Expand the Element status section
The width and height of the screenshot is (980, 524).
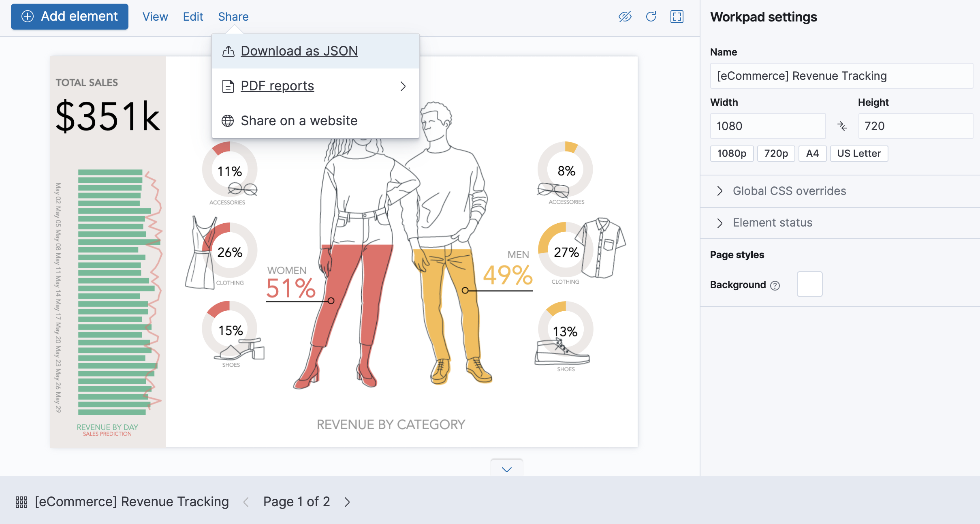772,222
